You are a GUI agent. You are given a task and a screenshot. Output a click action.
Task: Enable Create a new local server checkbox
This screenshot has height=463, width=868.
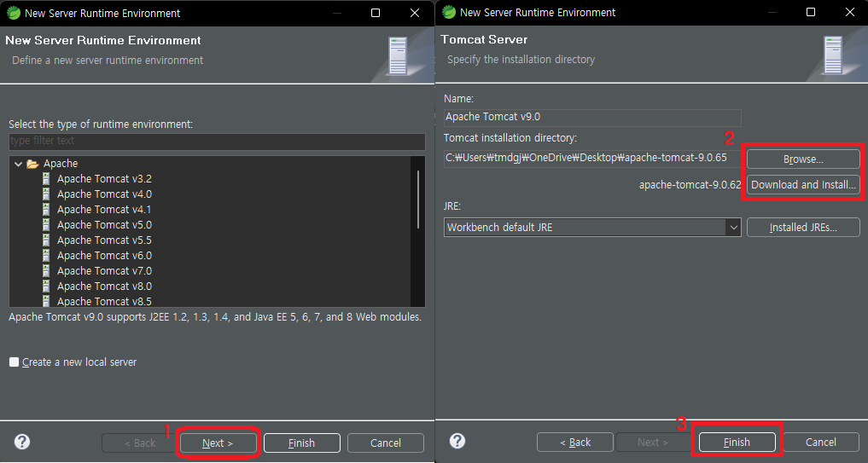[x=15, y=362]
